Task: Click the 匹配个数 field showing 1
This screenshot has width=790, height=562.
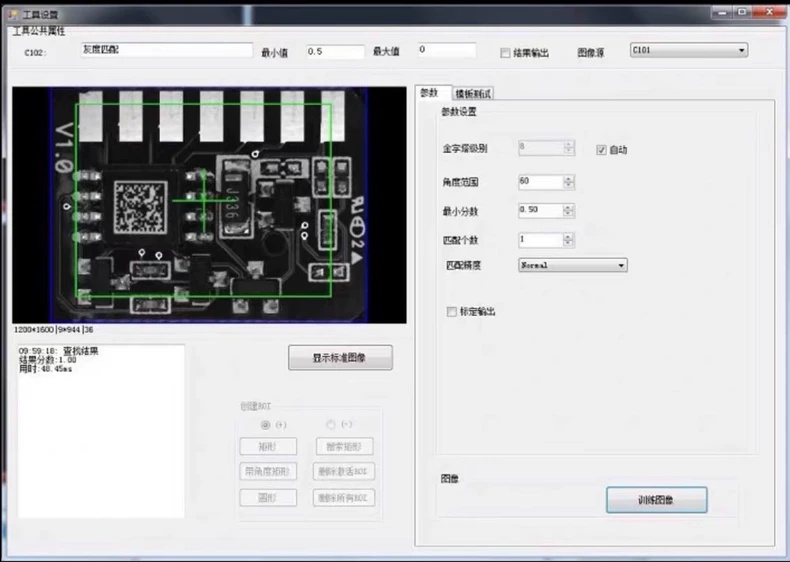Action: pos(540,239)
